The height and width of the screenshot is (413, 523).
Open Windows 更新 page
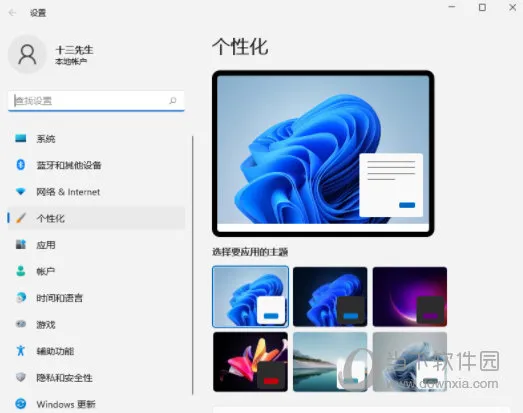pos(96,404)
